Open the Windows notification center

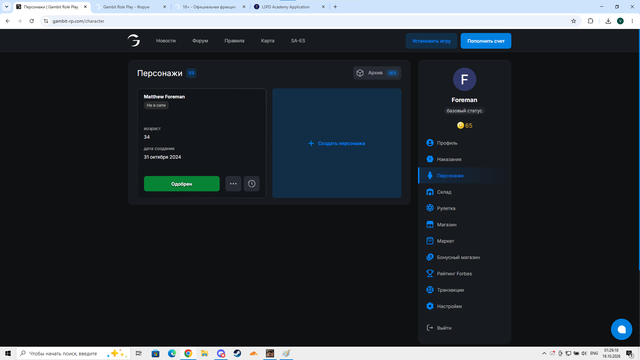coord(629,353)
